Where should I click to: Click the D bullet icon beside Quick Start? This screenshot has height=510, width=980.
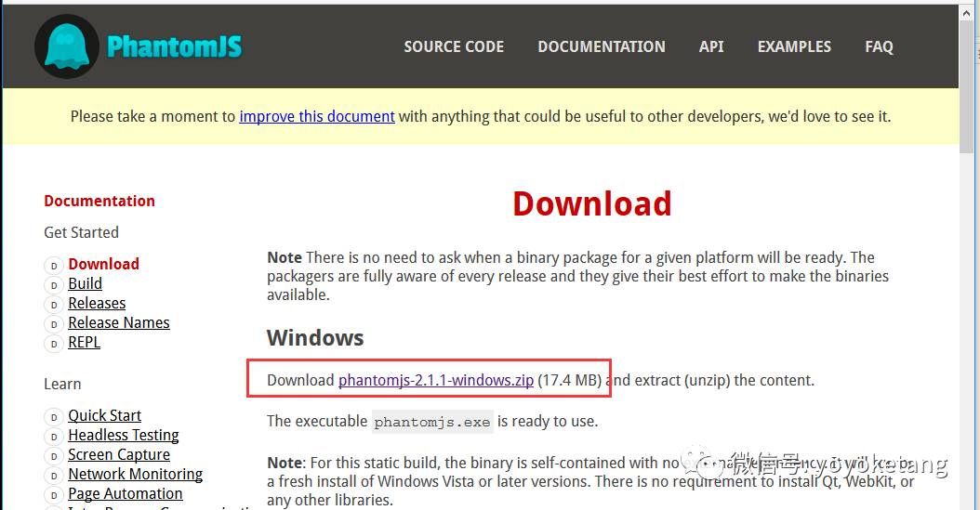(x=54, y=417)
